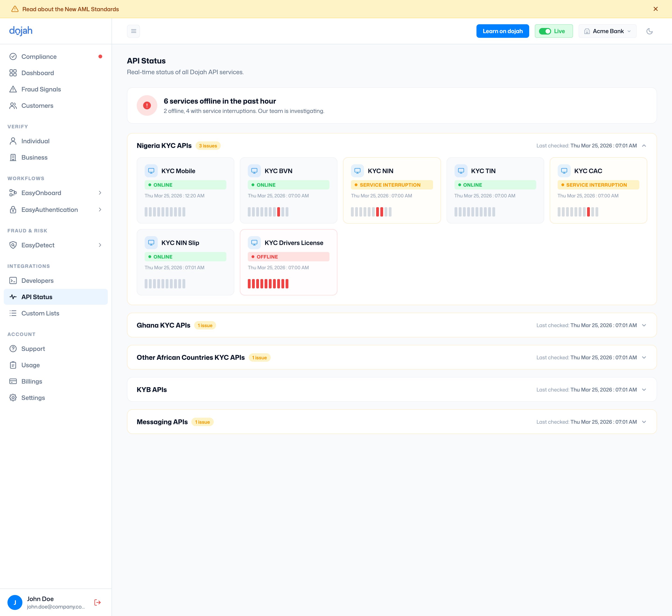This screenshot has width=672, height=616.
Task: Expand the Messaging APIs section
Action: pos(644,422)
